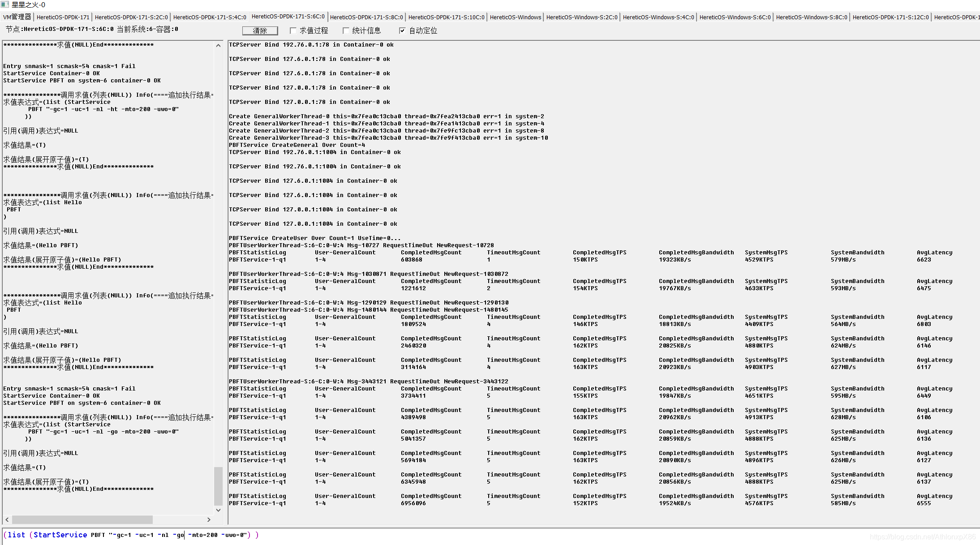This screenshot has height=545, width=980.
Task: Click CompletedMsgCount value 603868
Action: pos(411,259)
